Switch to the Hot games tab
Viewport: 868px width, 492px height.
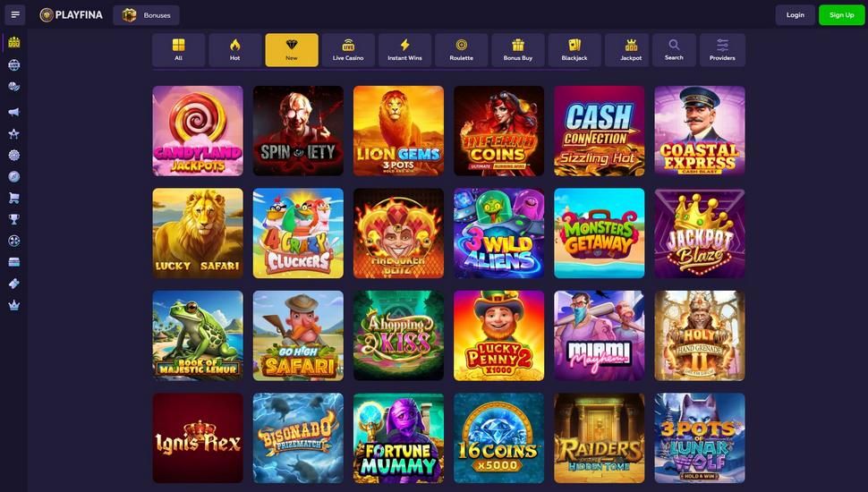tap(234, 50)
